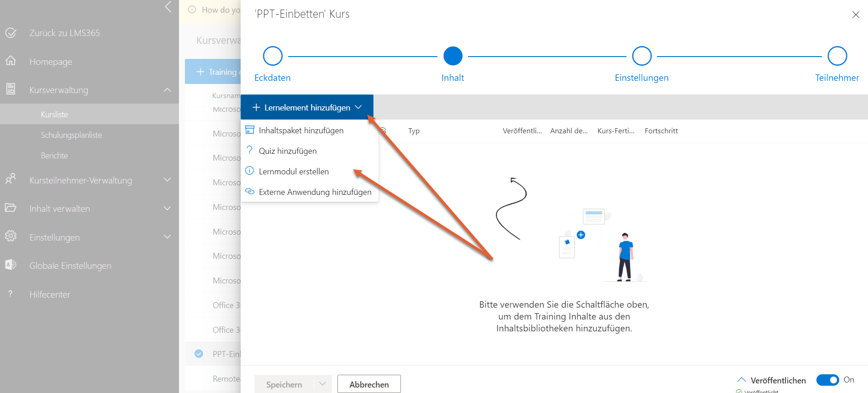
Task: Open the Speichern split-button arrow
Action: (x=322, y=384)
